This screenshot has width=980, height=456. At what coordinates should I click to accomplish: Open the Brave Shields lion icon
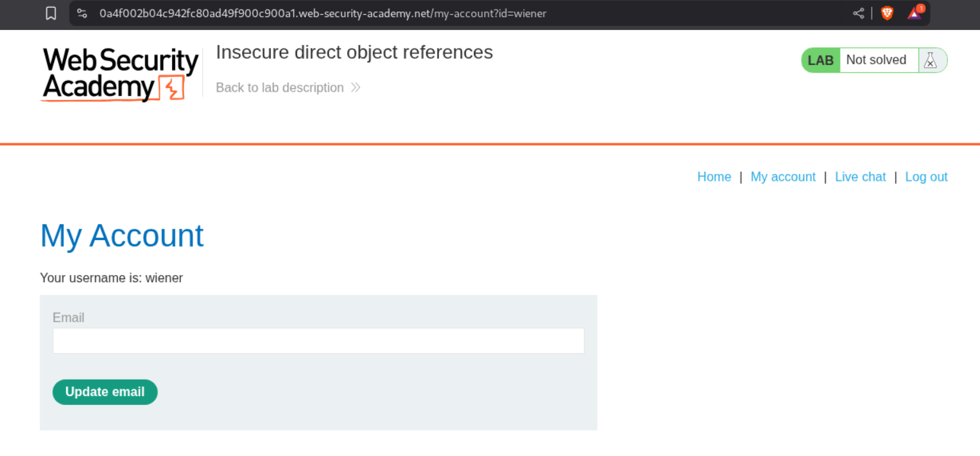click(x=887, y=13)
